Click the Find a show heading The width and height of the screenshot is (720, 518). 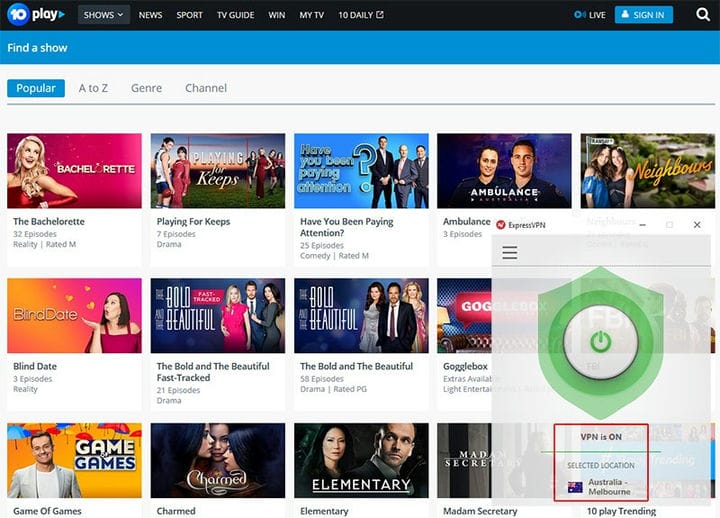37,48
